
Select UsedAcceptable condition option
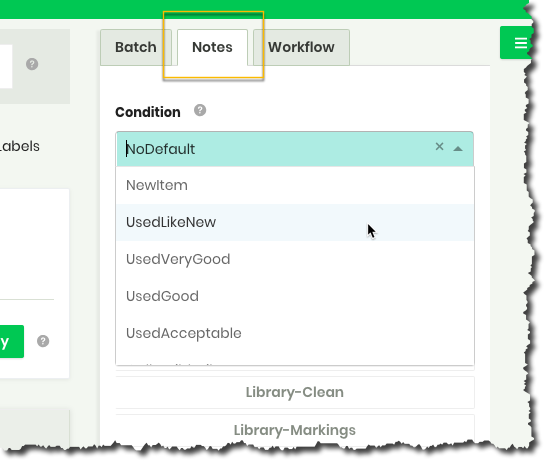295,333
